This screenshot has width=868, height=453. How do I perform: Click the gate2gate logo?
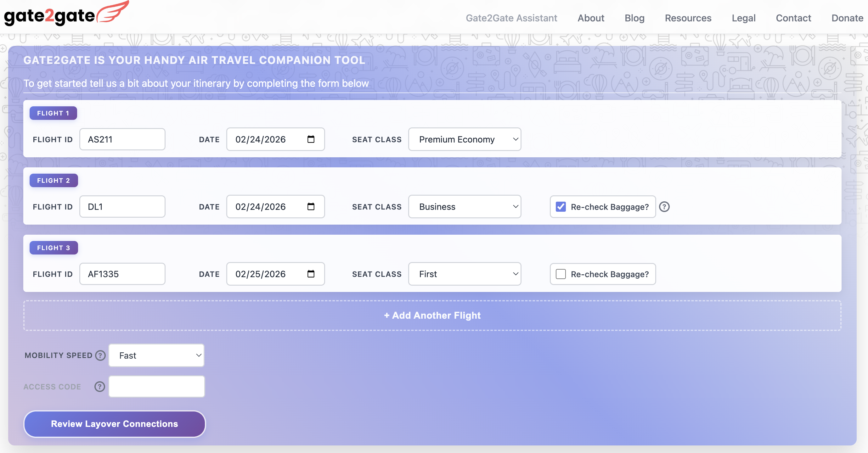click(x=66, y=14)
